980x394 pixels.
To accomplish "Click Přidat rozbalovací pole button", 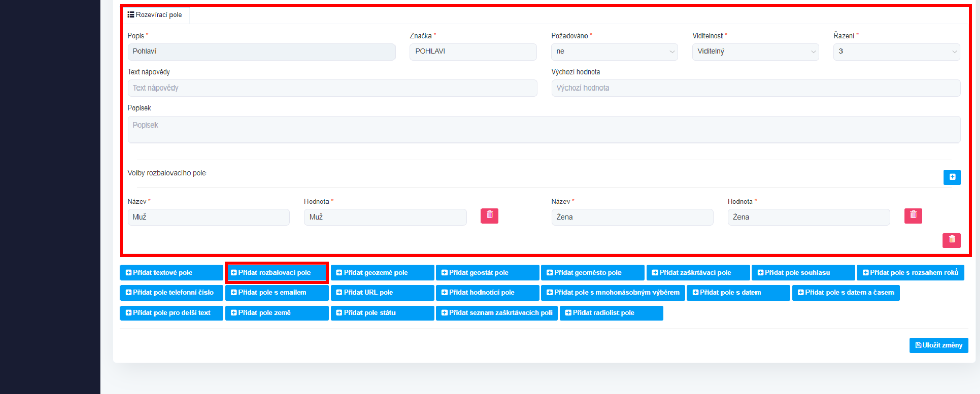I will pos(277,273).
